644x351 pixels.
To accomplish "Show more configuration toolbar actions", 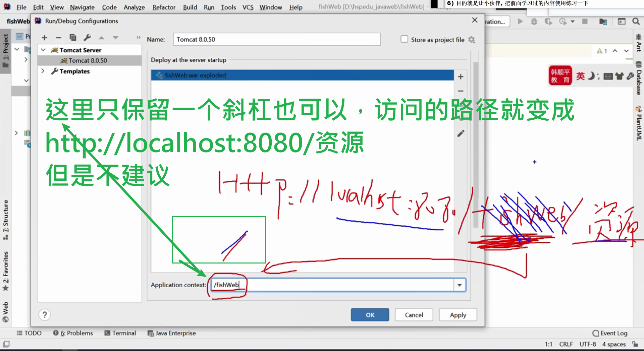I will (x=138, y=38).
